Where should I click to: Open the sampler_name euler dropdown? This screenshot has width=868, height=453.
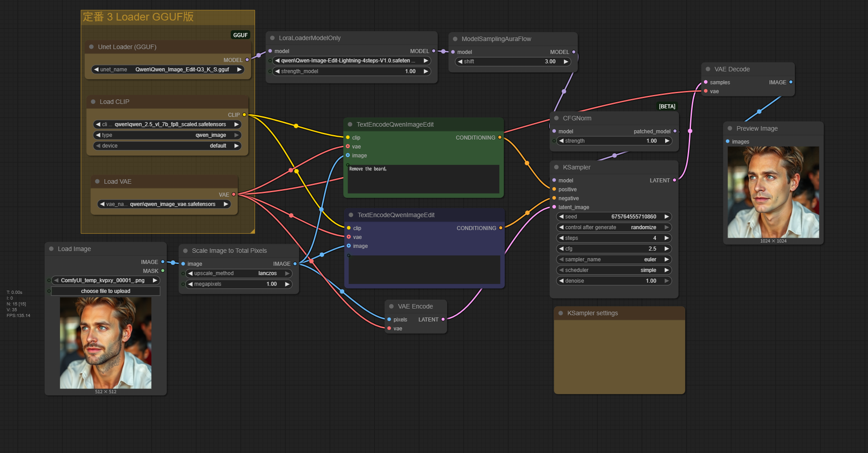pos(614,259)
